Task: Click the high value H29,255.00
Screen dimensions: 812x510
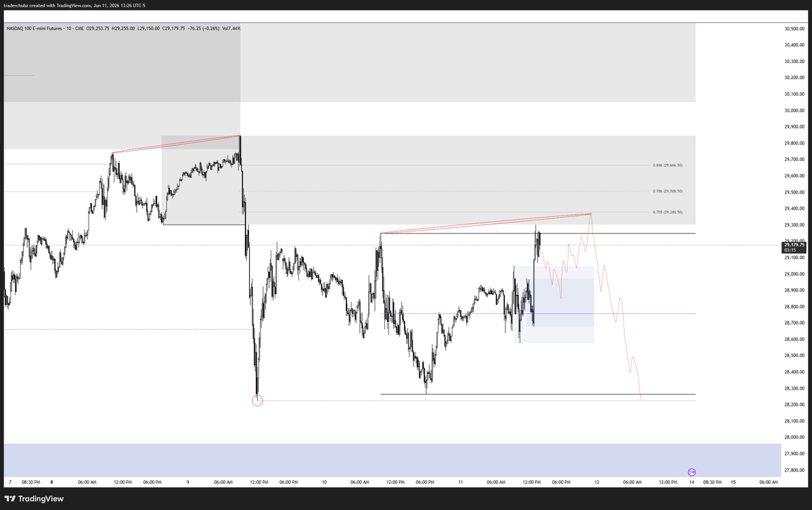Action: pos(123,28)
